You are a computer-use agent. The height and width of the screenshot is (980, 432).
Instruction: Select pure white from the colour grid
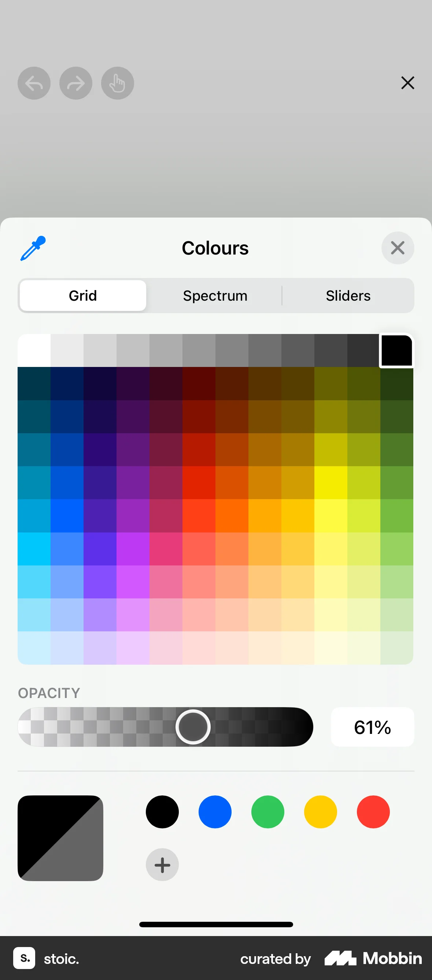(x=34, y=350)
